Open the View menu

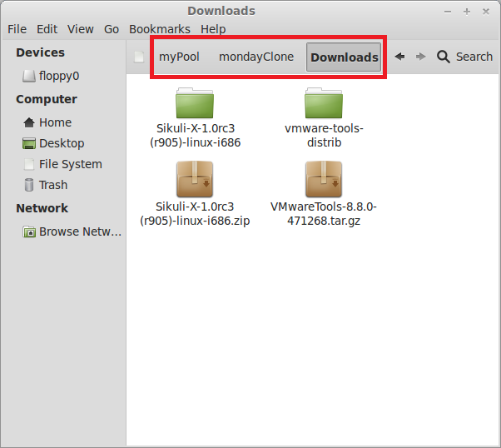(81, 29)
